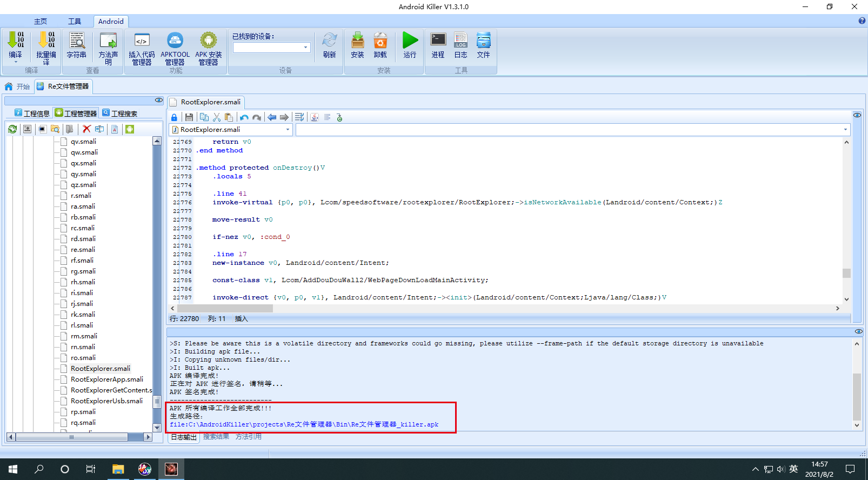The height and width of the screenshot is (480, 868).
Task: Switch to the 工具 ribbon tab
Action: 75,21
